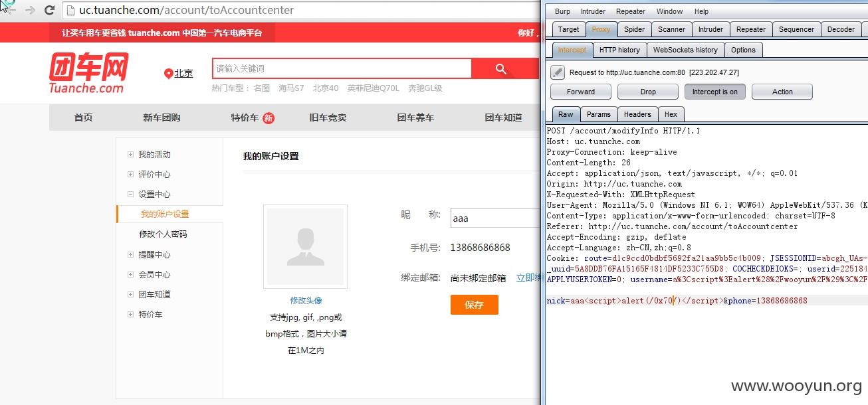This screenshot has height=405, width=868.
Task: Switch to the Proxy tab
Action: 601,29
